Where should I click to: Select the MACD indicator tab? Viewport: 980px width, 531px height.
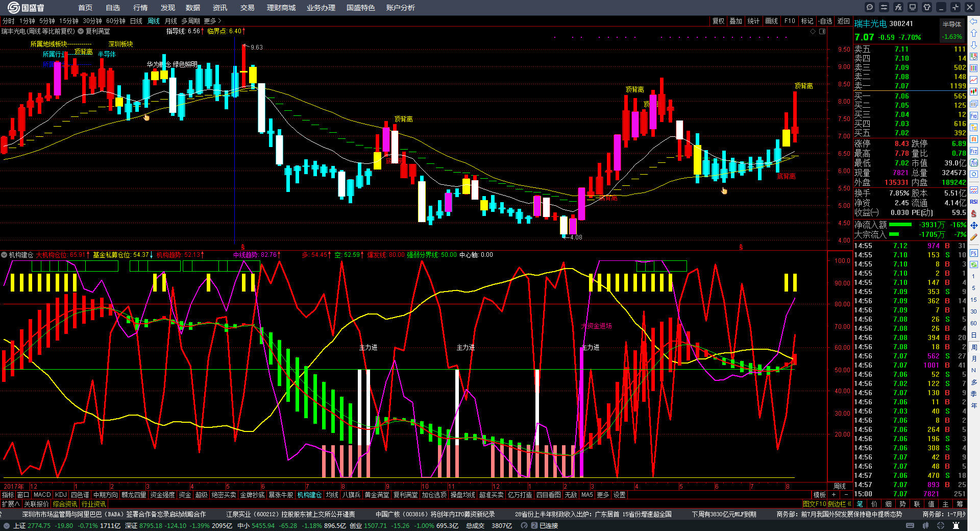[x=42, y=495]
